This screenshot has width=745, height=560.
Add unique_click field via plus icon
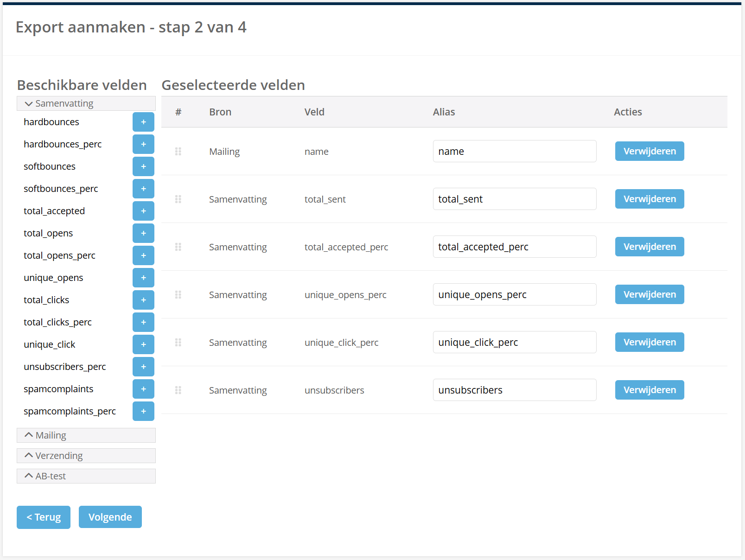[x=143, y=344]
